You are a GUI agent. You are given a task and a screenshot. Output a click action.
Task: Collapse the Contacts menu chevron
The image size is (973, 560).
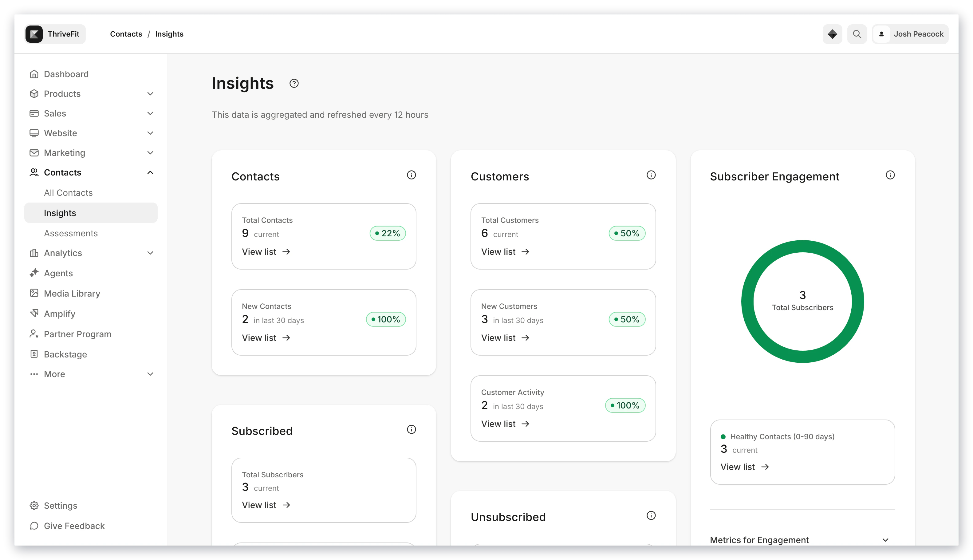pos(150,172)
